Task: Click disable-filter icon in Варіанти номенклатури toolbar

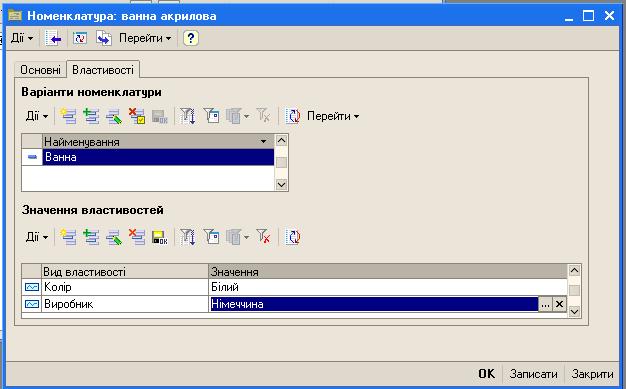Action: tap(263, 116)
